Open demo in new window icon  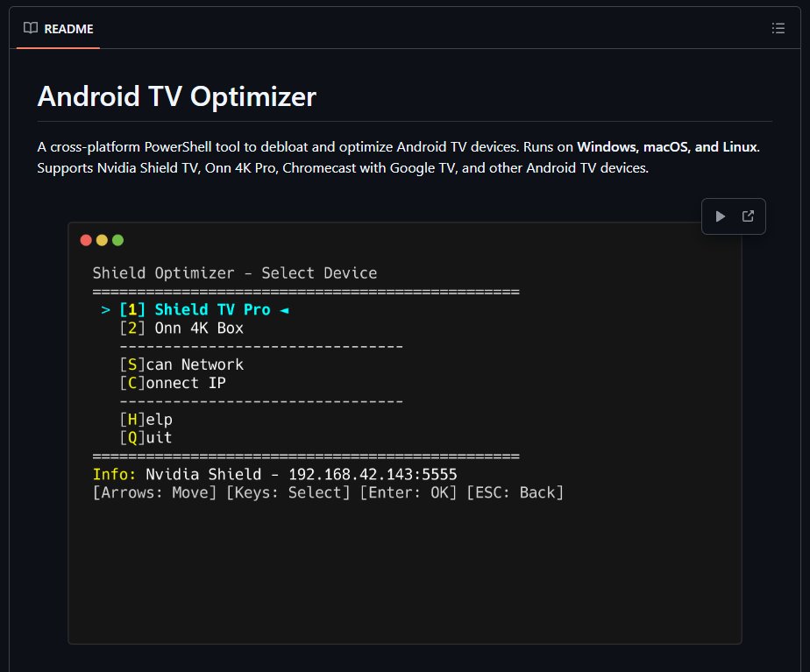pyautogui.click(x=748, y=216)
